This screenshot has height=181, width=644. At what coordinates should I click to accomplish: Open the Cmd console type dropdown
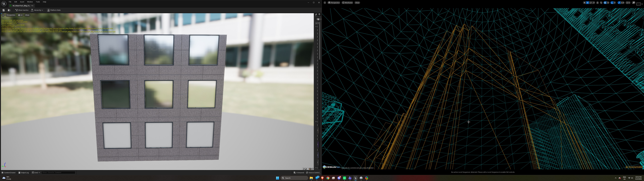tap(36, 172)
